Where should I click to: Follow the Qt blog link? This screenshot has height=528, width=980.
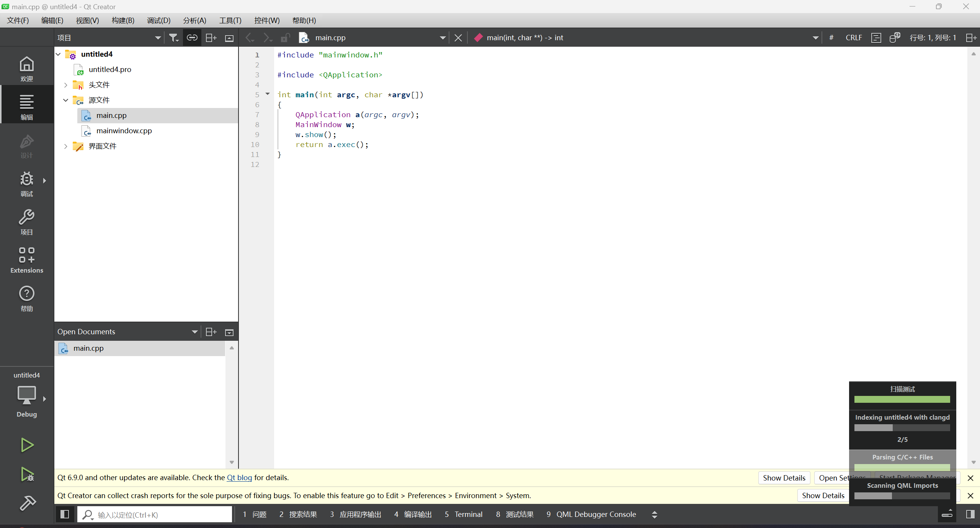(239, 477)
